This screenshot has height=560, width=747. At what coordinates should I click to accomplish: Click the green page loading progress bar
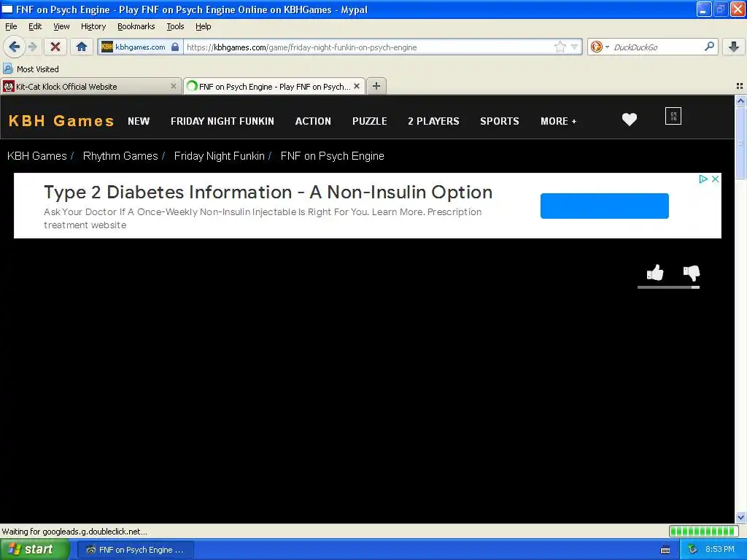pyautogui.click(x=704, y=531)
